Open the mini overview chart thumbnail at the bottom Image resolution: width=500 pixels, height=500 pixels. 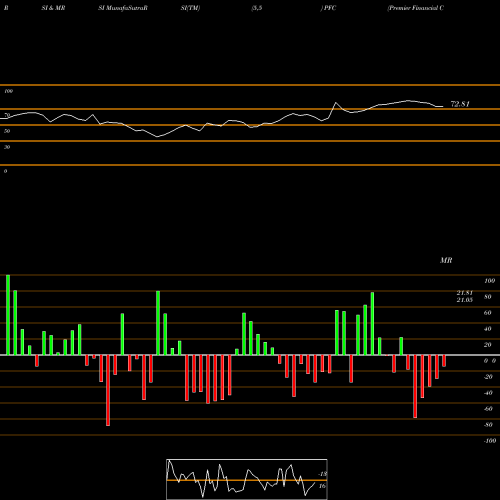tap(247, 479)
